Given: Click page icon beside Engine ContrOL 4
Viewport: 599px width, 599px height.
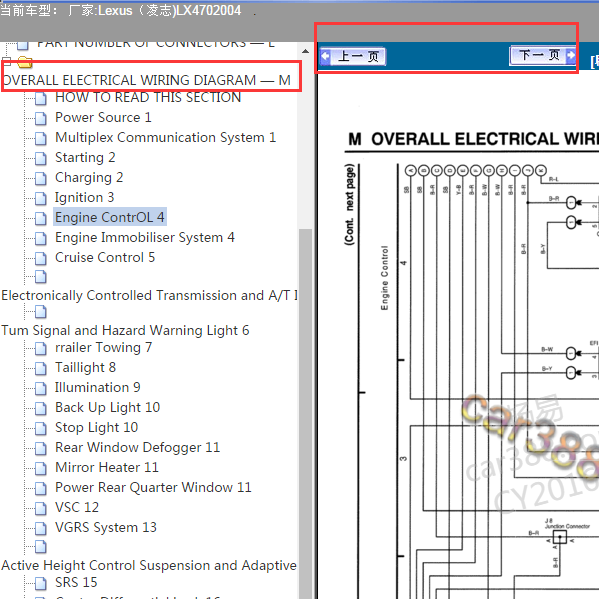Looking at the screenshot, I should [40, 218].
